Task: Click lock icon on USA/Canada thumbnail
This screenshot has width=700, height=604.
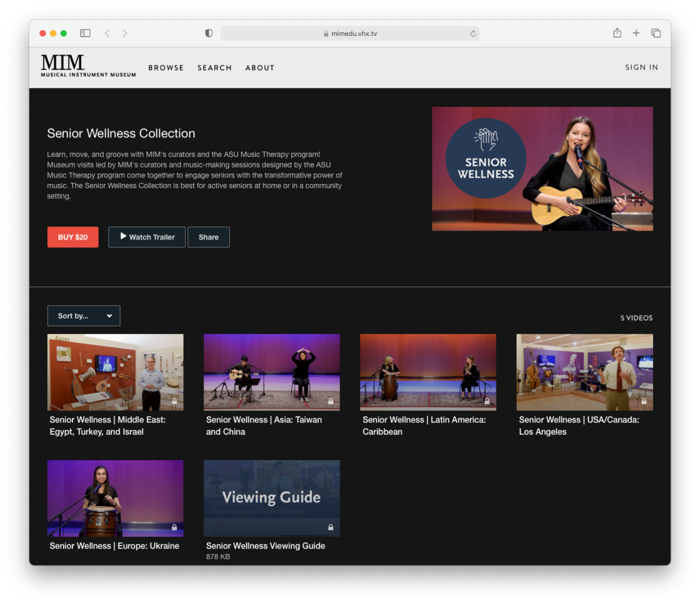Action: click(x=644, y=401)
